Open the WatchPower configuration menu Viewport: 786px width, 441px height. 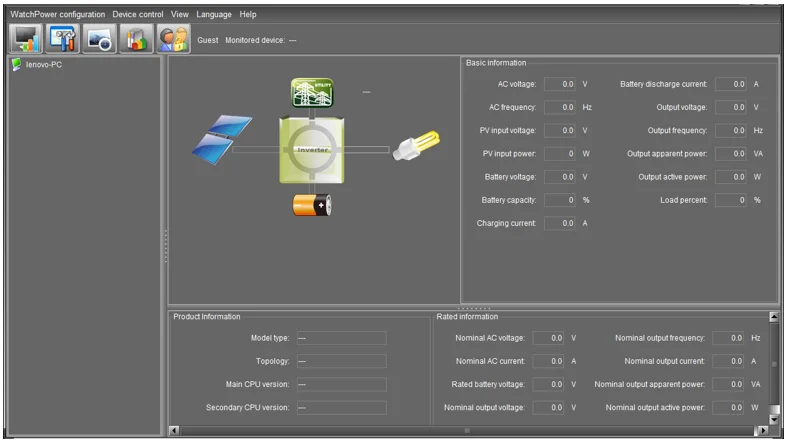tap(57, 15)
